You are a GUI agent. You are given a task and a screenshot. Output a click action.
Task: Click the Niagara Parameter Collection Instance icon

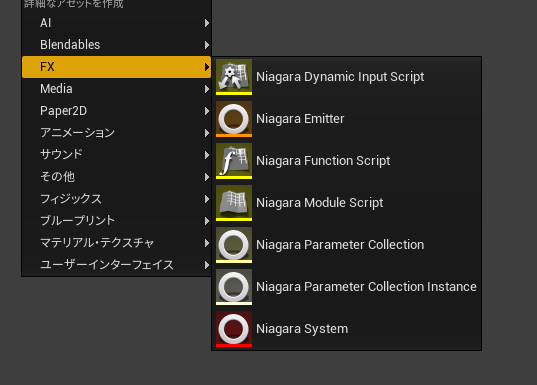[234, 287]
